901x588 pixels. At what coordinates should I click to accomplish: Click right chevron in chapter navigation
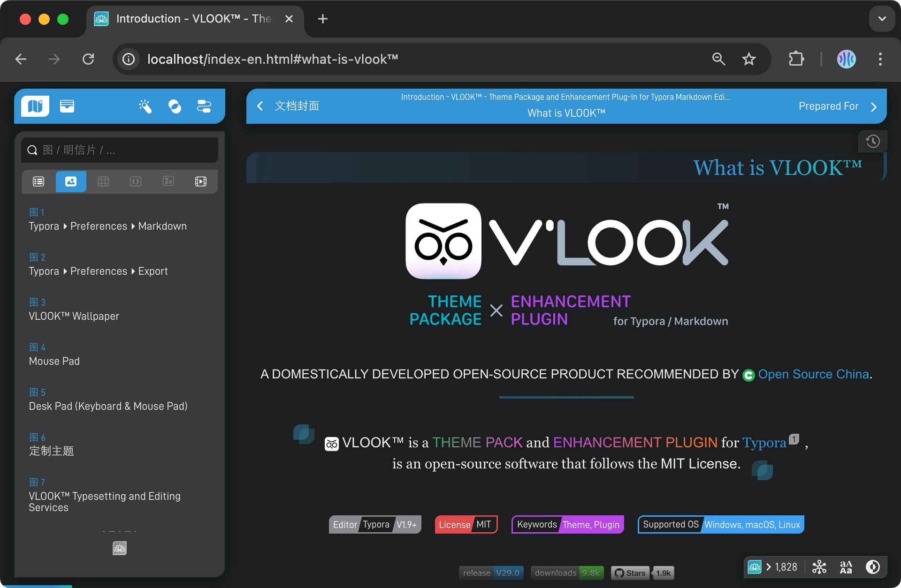point(874,106)
